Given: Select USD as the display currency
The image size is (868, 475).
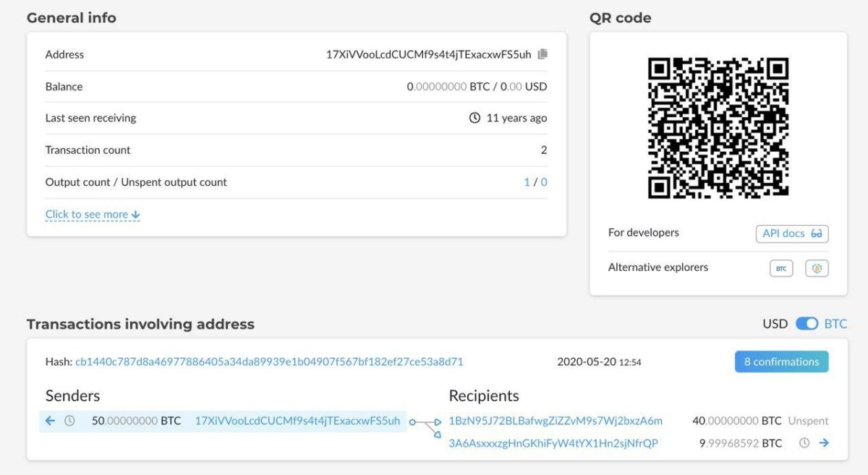Looking at the screenshot, I should 775,324.
